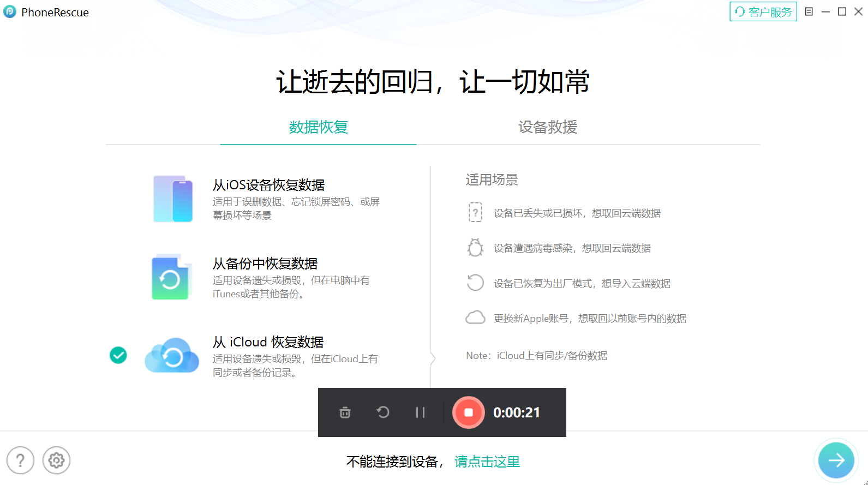
Task: Minimize the PhoneRescue window
Action: [x=826, y=11]
